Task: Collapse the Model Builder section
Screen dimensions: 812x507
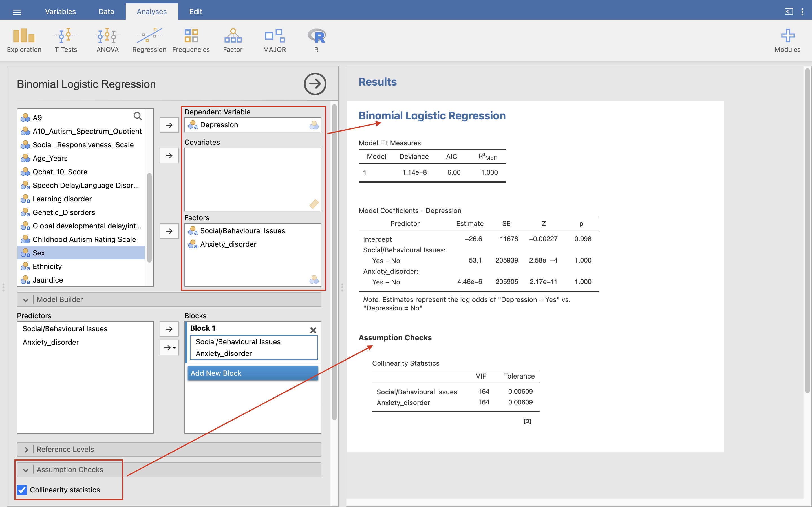Action: 26,300
